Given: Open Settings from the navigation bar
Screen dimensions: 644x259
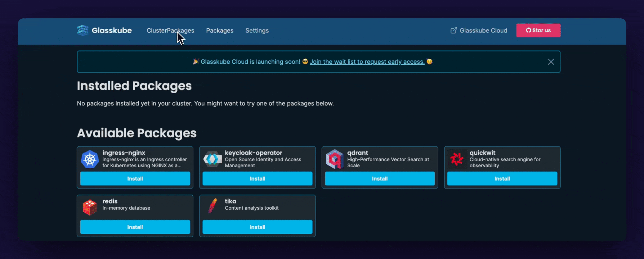Looking at the screenshot, I should tap(257, 31).
